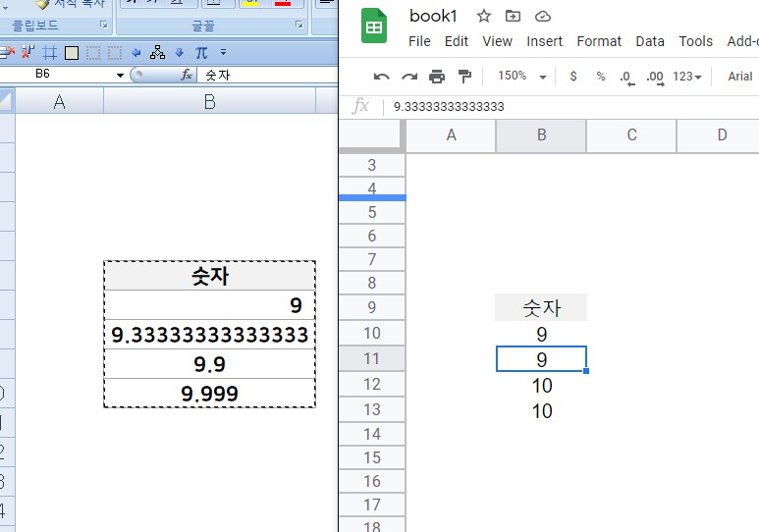
Task: Click the Excel insert function fx button
Action: (x=187, y=75)
